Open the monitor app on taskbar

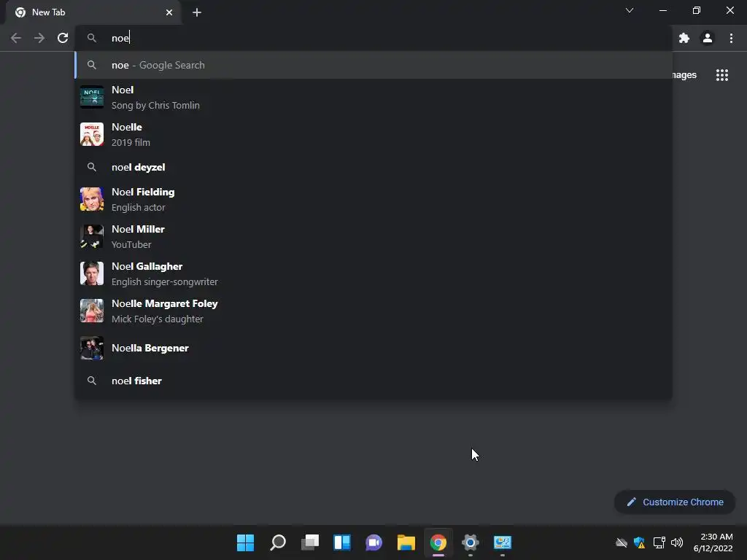coord(503,542)
